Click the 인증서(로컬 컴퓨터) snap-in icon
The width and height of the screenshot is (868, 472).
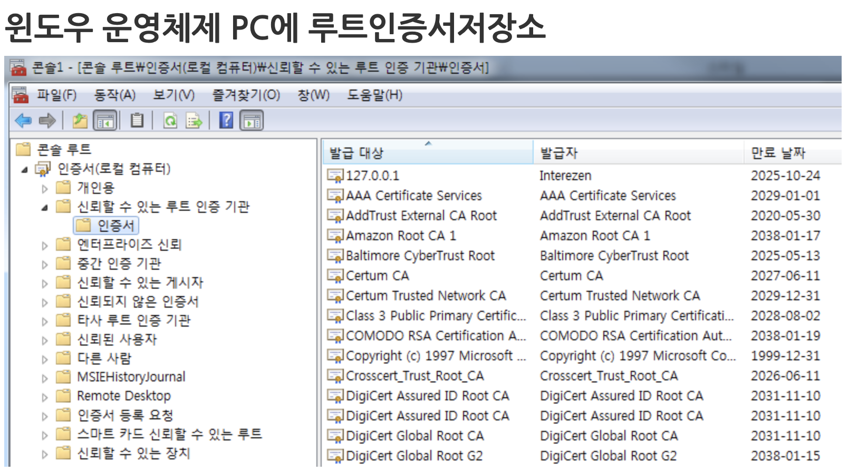(x=43, y=169)
